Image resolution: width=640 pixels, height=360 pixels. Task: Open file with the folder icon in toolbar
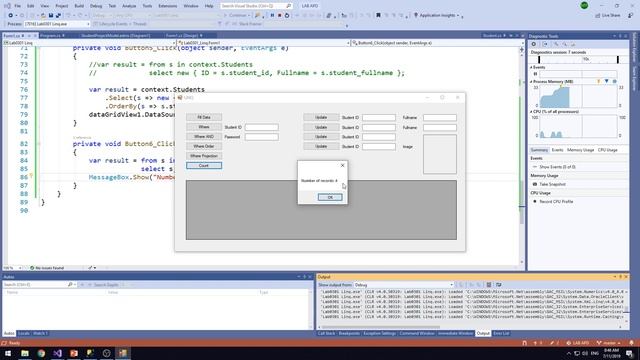pyautogui.click(x=43, y=15)
